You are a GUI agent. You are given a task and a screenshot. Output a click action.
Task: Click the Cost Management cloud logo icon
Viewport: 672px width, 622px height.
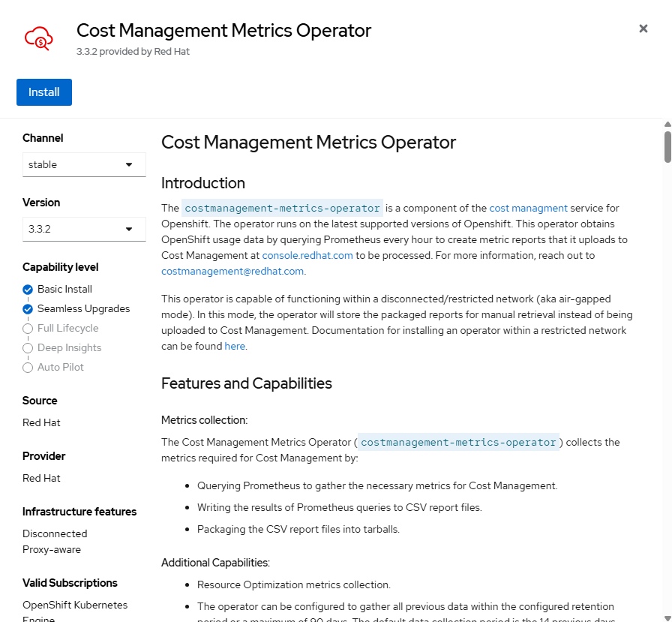[38, 38]
